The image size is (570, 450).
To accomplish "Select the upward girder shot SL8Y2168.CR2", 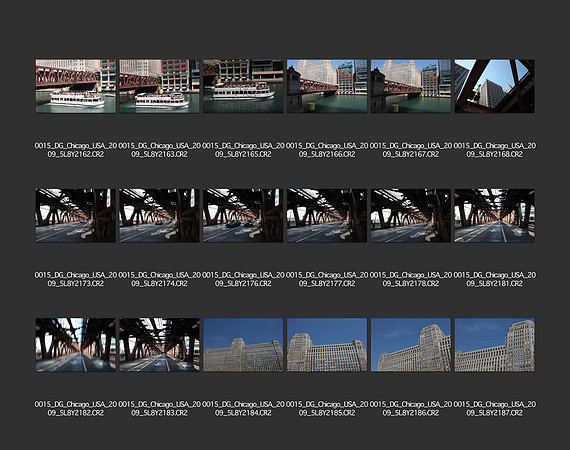I will [x=495, y=86].
